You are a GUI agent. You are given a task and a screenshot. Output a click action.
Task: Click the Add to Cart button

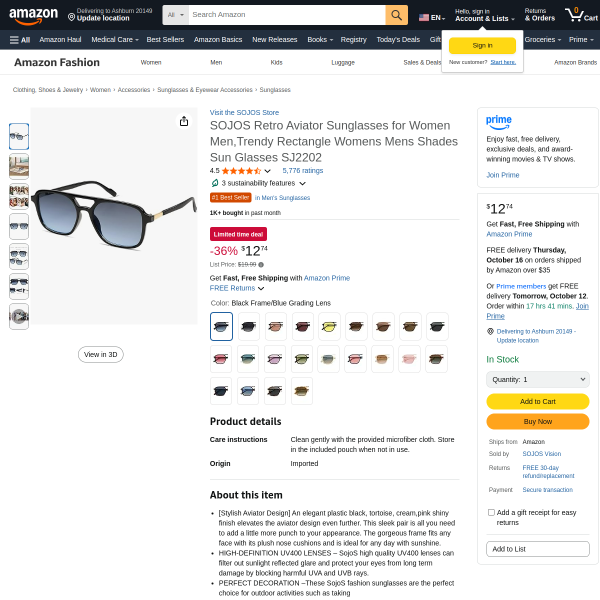(537, 401)
